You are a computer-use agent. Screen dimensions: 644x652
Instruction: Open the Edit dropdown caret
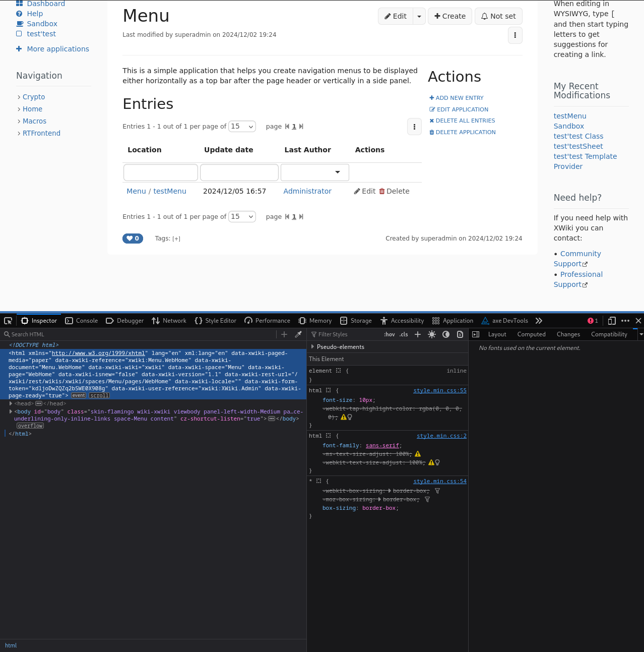pyautogui.click(x=419, y=16)
